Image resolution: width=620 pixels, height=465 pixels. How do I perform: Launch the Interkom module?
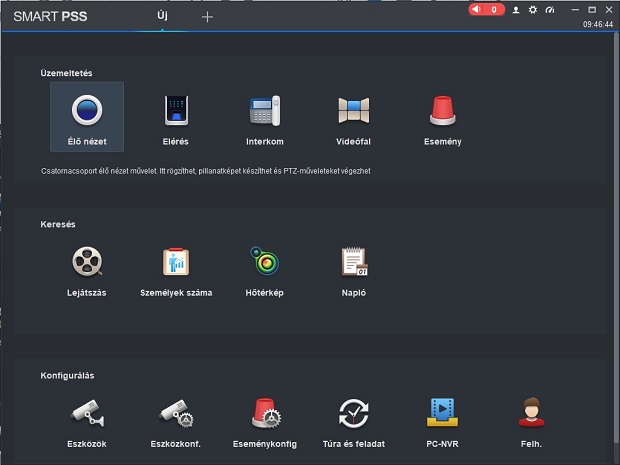(x=265, y=120)
